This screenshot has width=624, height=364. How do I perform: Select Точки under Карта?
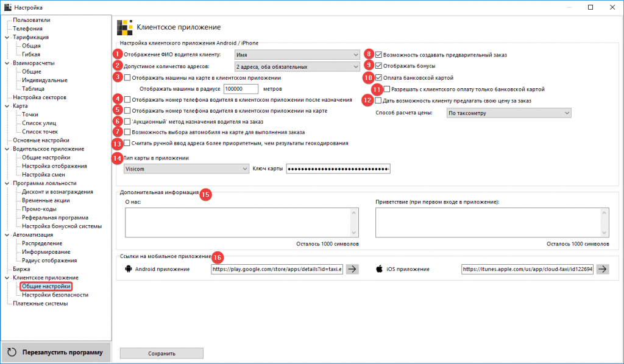coord(30,114)
